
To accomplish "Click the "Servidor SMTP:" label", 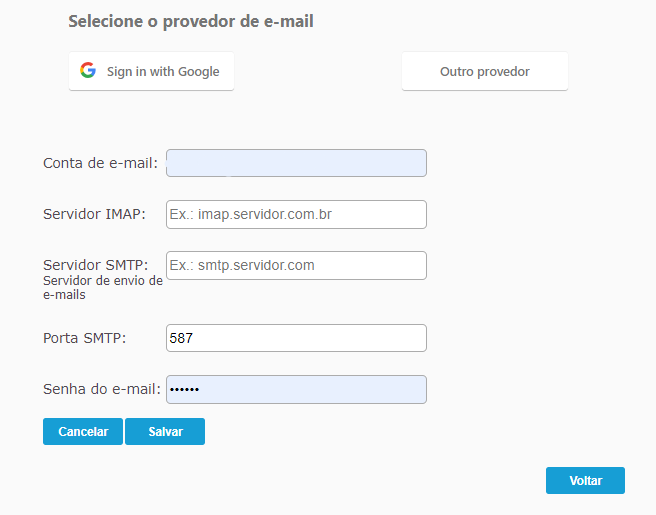I will coord(95,265).
